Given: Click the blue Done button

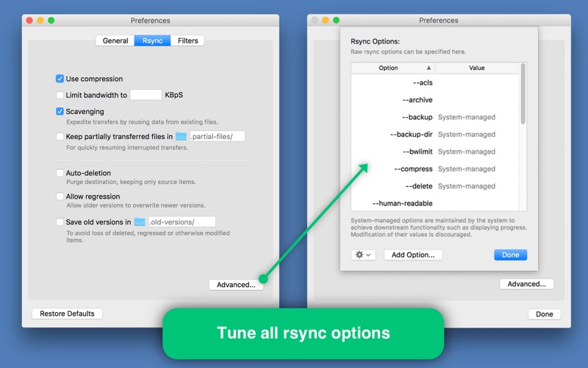Looking at the screenshot, I should [510, 255].
